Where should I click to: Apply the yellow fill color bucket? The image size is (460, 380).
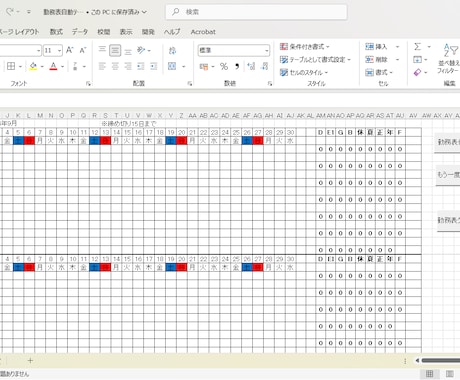[33, 66]
